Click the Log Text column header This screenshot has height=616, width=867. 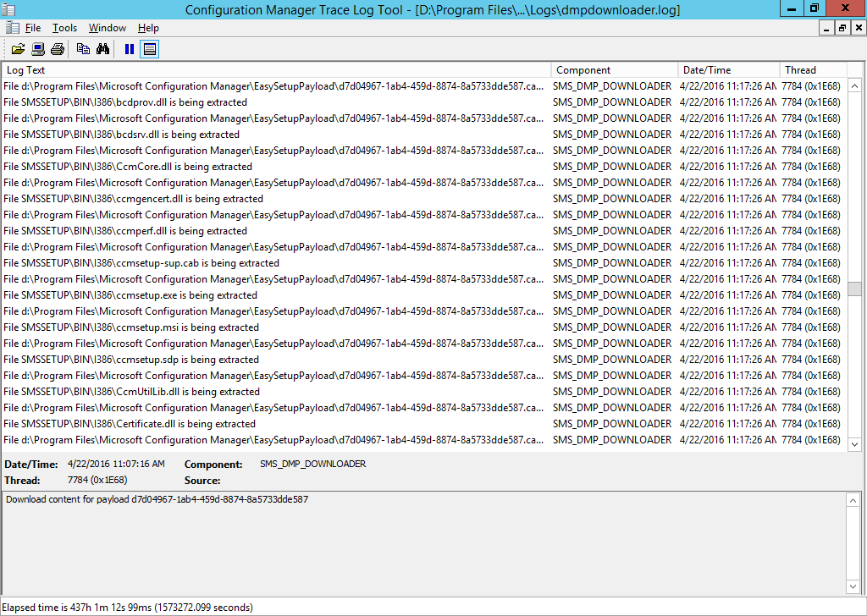pyautogui.click(x=277, y=70)
